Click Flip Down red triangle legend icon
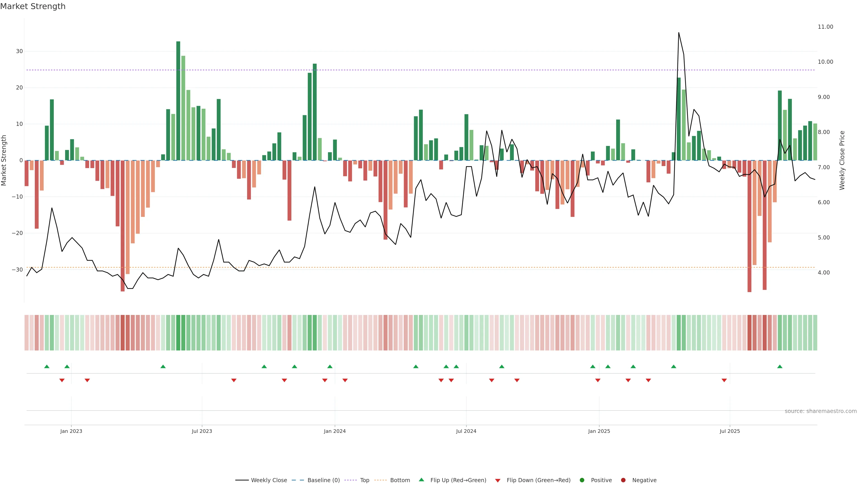 click(x=498, y=480)
